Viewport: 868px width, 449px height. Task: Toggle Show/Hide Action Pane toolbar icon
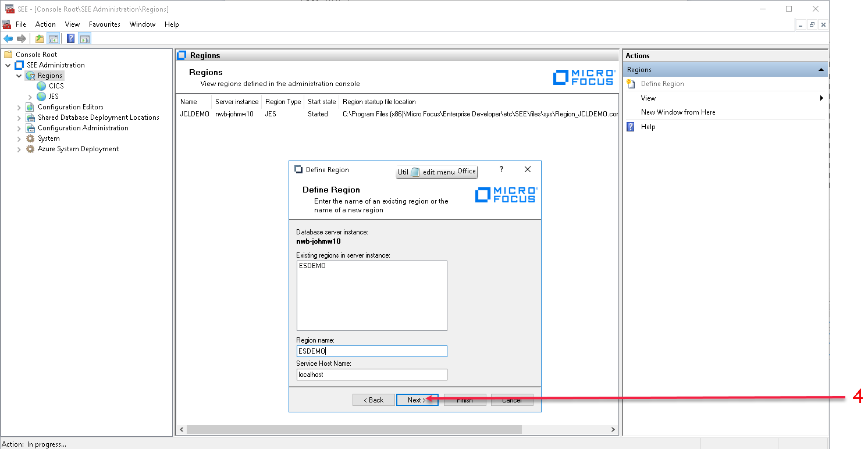click(x=85, y=39)
